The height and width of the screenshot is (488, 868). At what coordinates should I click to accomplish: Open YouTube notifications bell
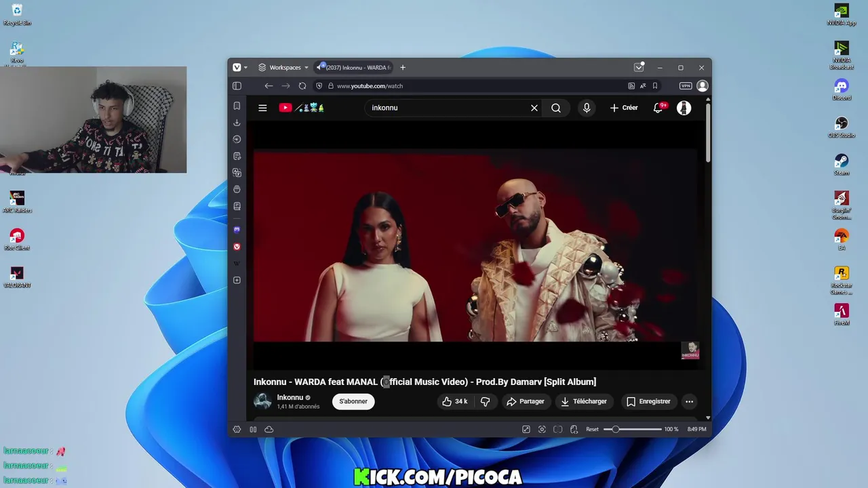click(658, 108)
